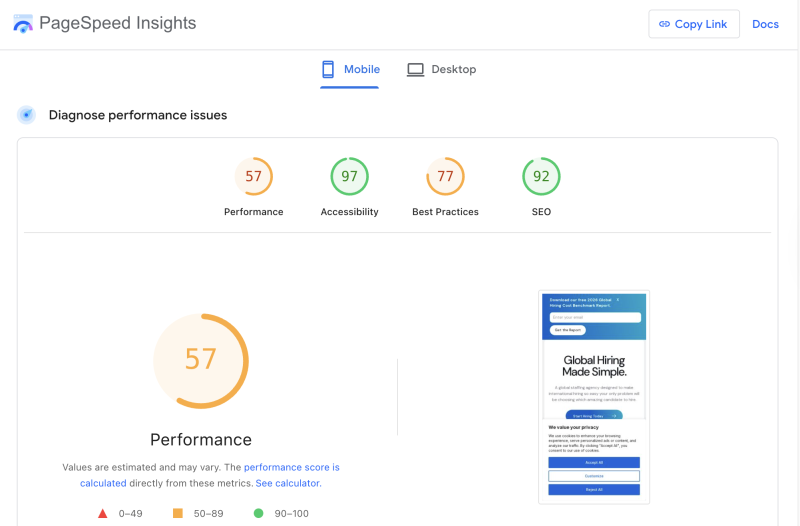800x526 pixels.
Task: Click the Accessibility label
Action: (349, 212)
